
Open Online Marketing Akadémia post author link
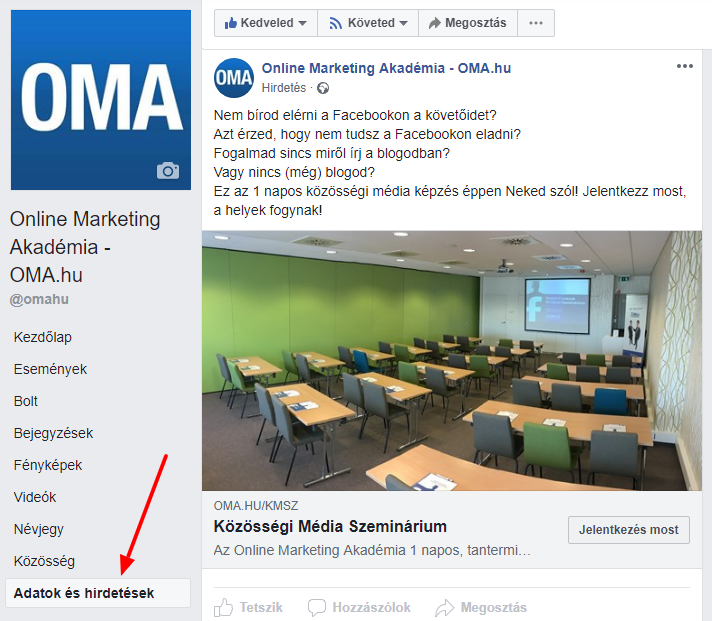(x=386, y=68)
